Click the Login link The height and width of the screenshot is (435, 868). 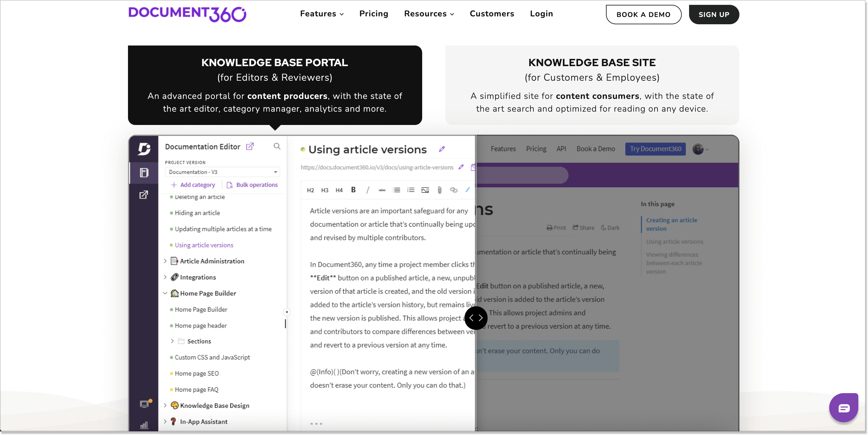point(541,14)
